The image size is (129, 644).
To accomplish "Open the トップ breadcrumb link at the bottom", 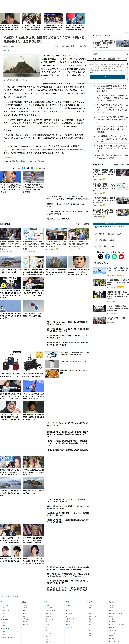I will pyautogui.click(x=2, y=596).
